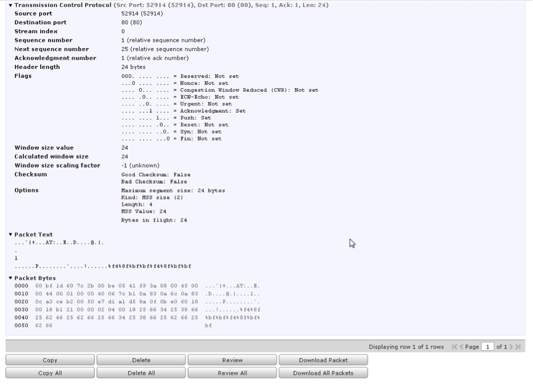Click the Review All button
This screenshot has width=533, height=392.
coord(232,373)
